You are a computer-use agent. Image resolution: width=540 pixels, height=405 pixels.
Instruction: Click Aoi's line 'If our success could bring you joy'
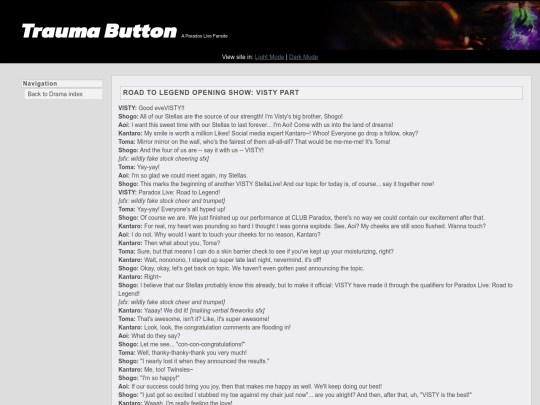[250, 386]
